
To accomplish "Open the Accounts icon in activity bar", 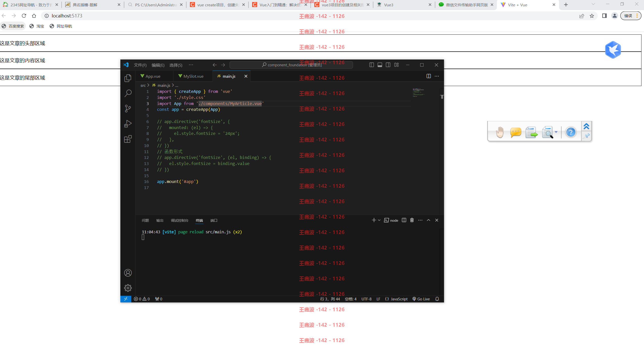I will click(x=128, y=273).
